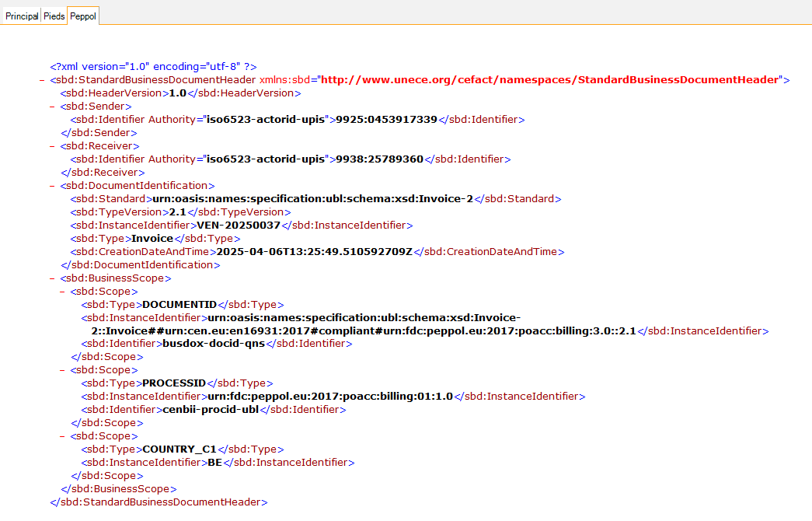Click the cenbii-procid-ubl identifier value
The height and width of the screenshot is (521, 812).
click(211, 410)
